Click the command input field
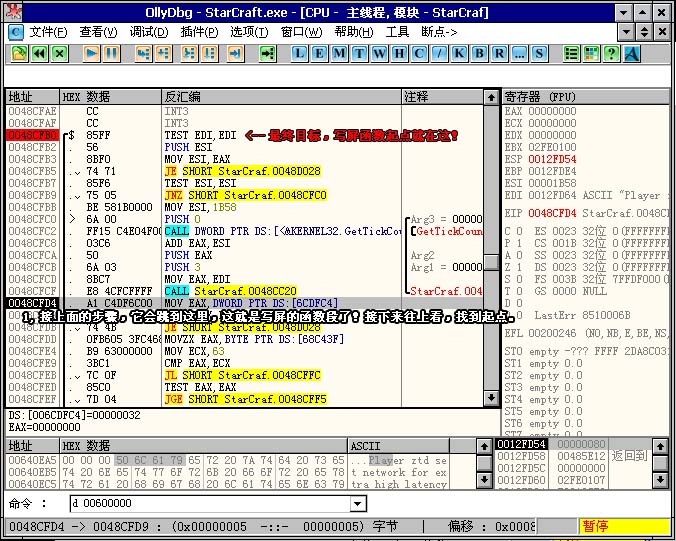Image resolution: width=676 pixels, height=541 pixels. 210,503
